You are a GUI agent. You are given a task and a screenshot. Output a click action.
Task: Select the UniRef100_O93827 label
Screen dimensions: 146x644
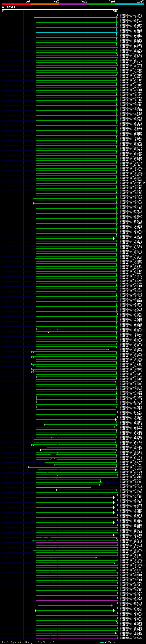(131, 58)
